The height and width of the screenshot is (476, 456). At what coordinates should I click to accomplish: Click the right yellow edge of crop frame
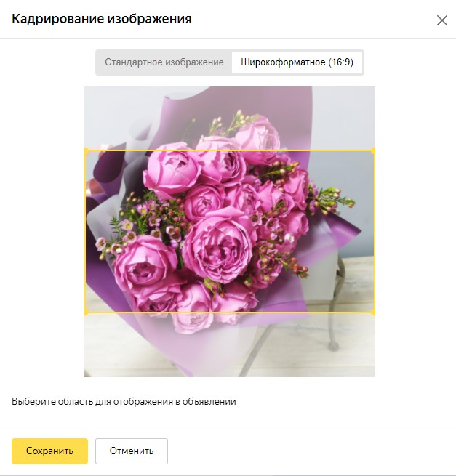pos(374,231)
